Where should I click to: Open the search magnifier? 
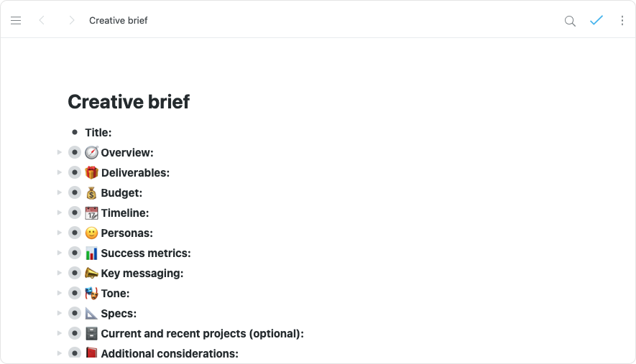point(570,21)
